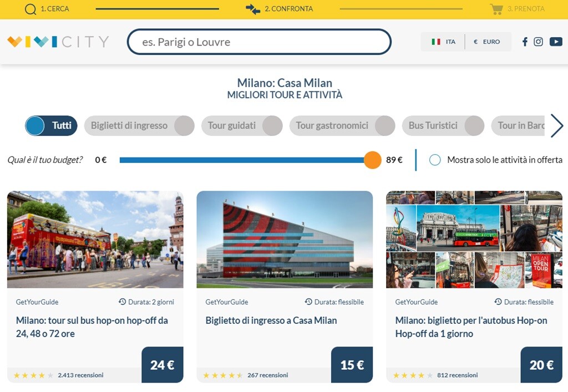The height and width of the screenshot is (392, 568).
Task: Click the magnifier icon in Cerca step
Action: click(31, 9)
